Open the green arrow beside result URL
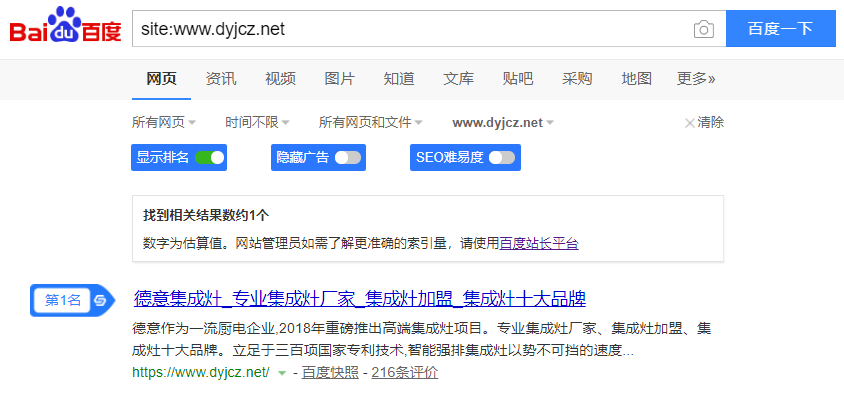Image resolution: width=844 pixels, height=408 pixels. point(282,373)
